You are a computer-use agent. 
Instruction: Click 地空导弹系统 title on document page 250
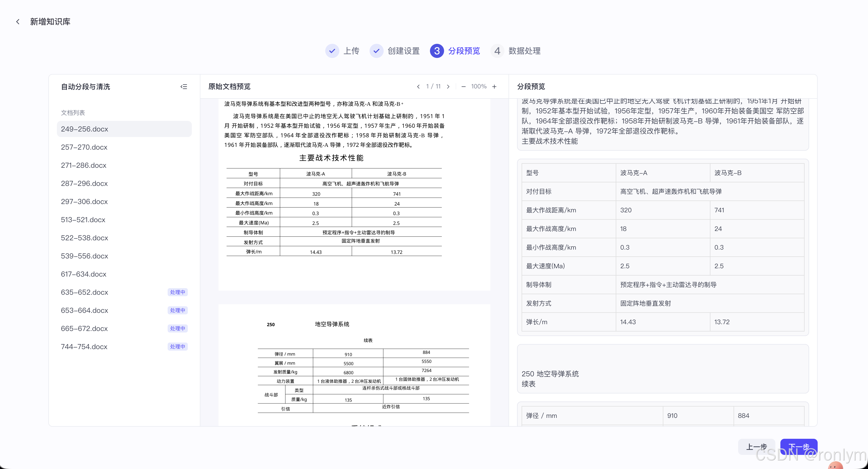point(332,324)
